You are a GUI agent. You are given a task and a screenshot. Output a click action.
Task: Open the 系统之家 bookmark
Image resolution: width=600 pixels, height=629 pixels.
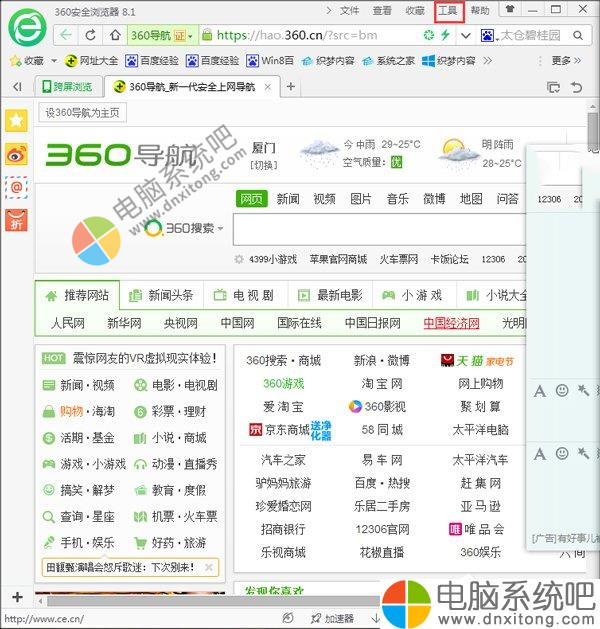tap(388, 61)
